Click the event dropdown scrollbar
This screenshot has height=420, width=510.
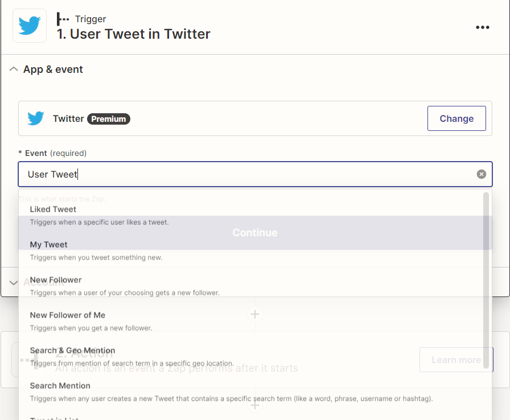click(x=486, y=279)
